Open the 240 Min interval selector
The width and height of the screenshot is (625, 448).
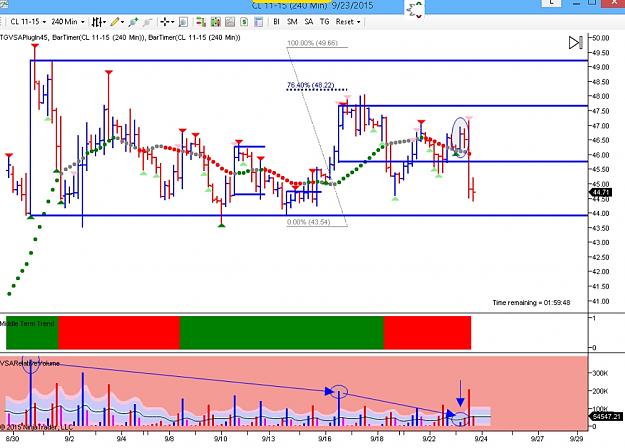point(68,22)
